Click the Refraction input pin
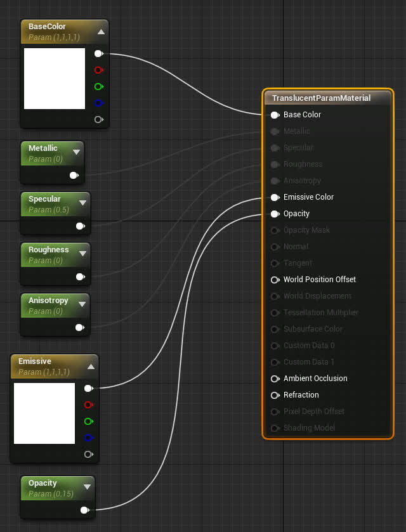 [275, 395]
